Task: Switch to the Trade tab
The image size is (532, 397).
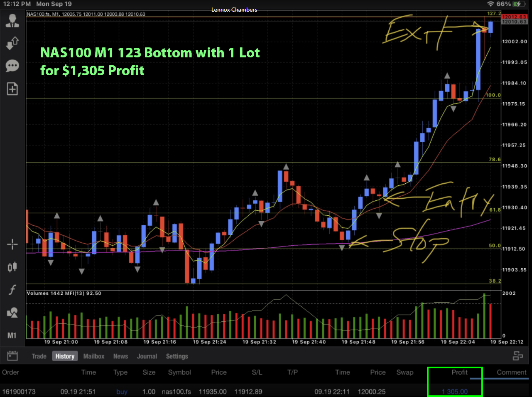Action: pos(39,356)
